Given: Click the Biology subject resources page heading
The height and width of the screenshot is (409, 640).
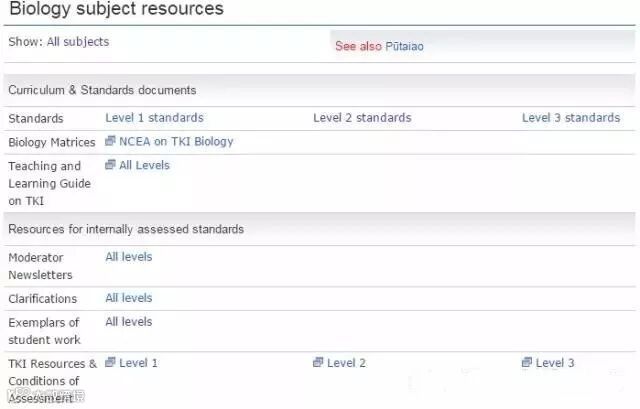Looking at the screenshot, I should tap(116, 10).
